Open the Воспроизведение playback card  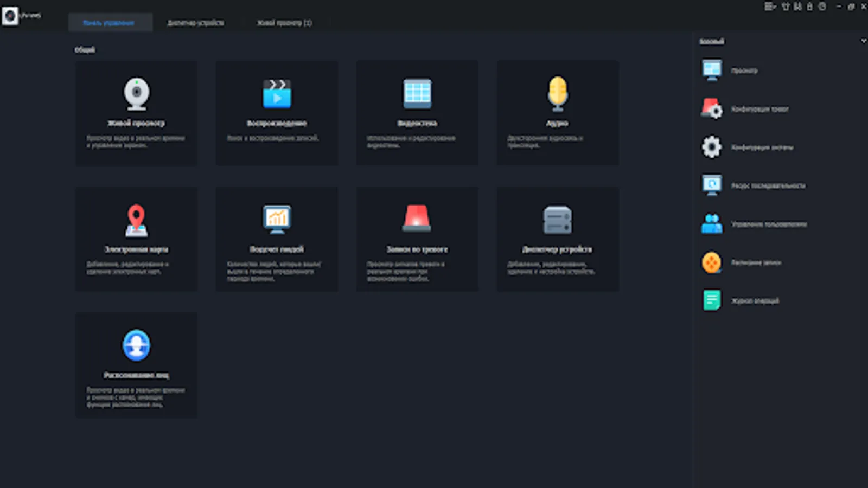coord(277,113)
